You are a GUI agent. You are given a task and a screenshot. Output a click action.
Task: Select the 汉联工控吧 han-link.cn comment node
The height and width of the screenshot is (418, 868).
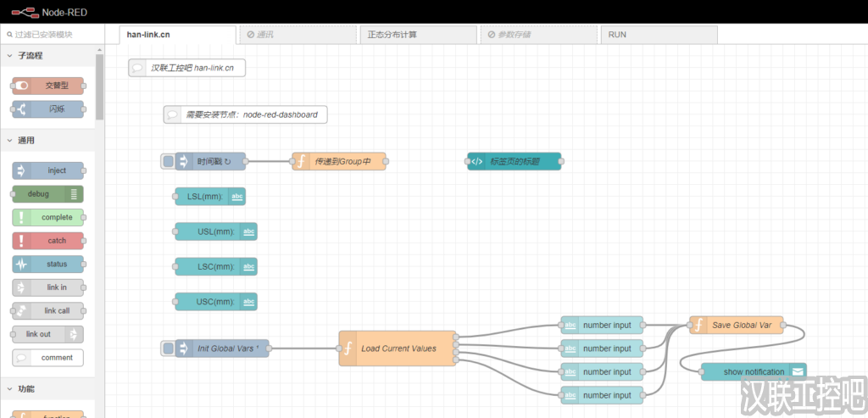[x=186, y=68]
